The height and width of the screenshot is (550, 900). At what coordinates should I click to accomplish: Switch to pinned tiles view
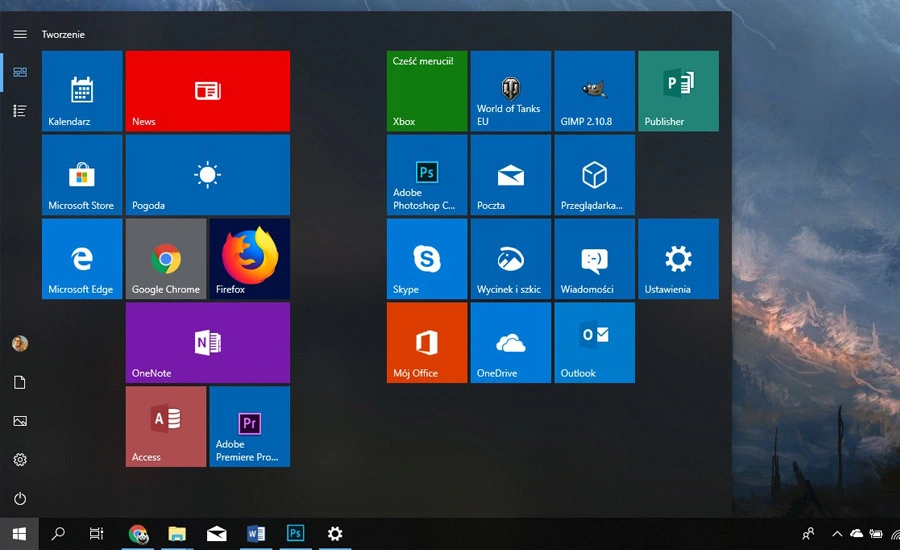coord(20,72)
